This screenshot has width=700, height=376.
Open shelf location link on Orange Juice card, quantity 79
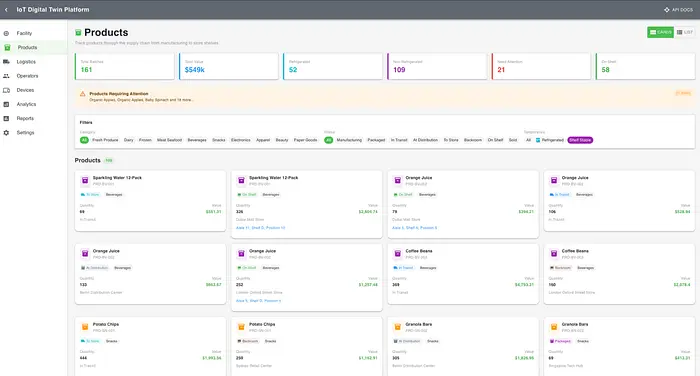(414, 228)
